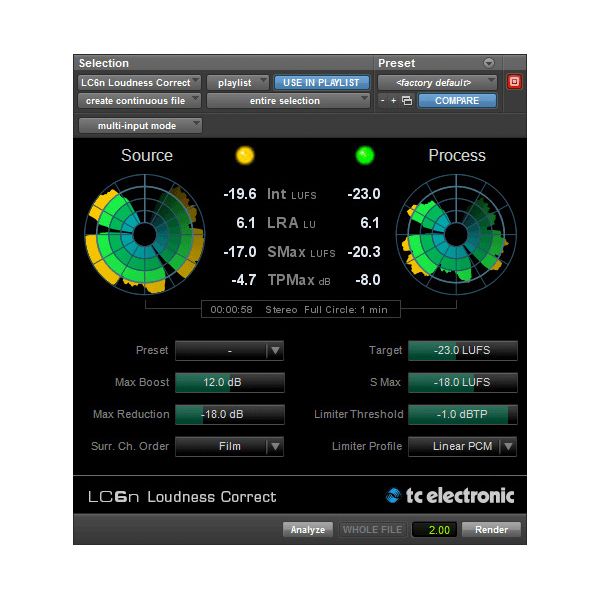The width and height of the screenshot is (600, 600).
Task: Click the tc electronic logo
Action: [x=450, y=496]
